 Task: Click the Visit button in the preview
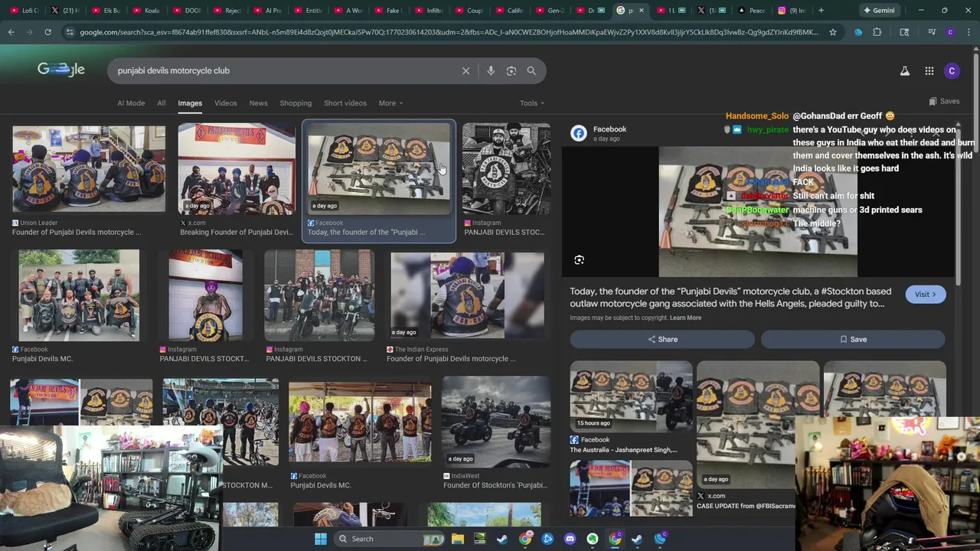(925, 295)
